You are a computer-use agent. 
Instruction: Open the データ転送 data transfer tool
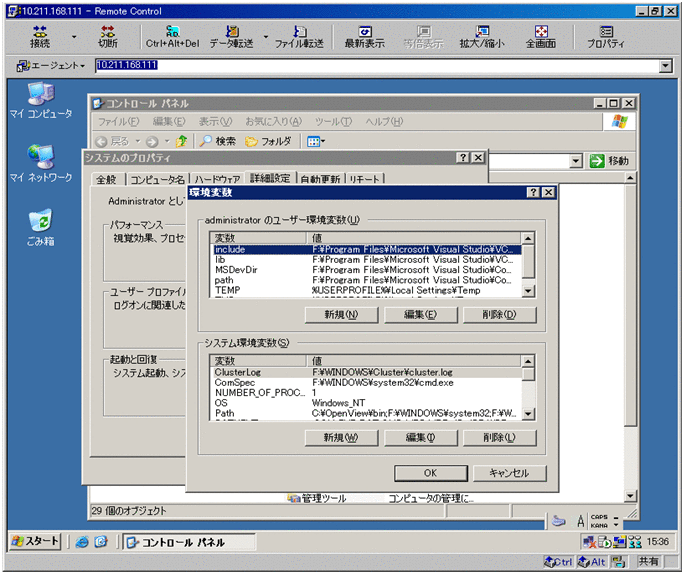click(x=232, y=37)
